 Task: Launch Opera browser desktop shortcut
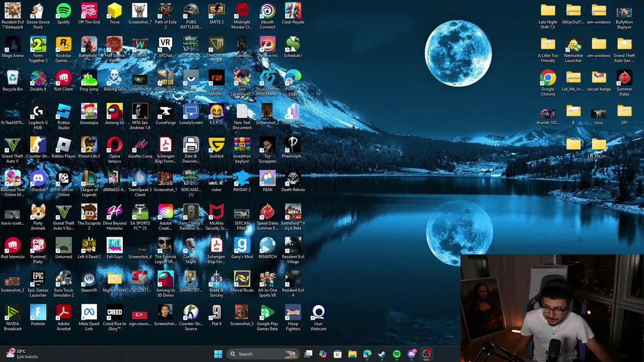115,150
